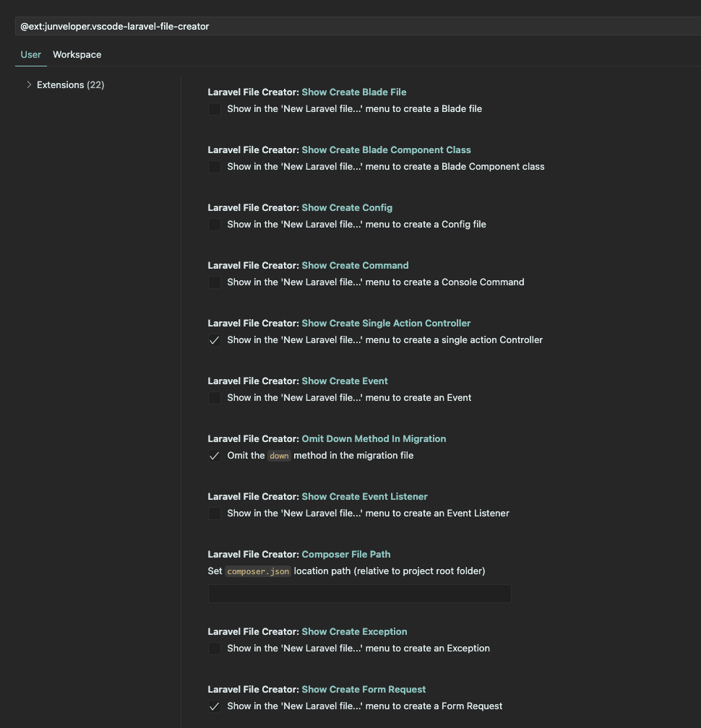The width and height of the screenshot is (701, 728).
Task: Click the Show Create Event Listener title
Action: 365,497
